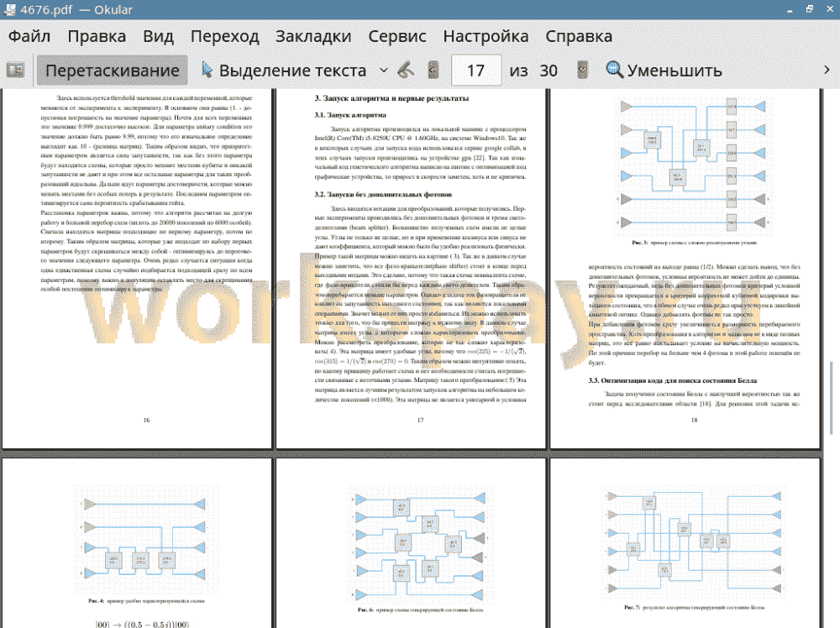Click the page 18 with circuit diagram
This screenshot has height=628, width=840.
coord(685,268)
